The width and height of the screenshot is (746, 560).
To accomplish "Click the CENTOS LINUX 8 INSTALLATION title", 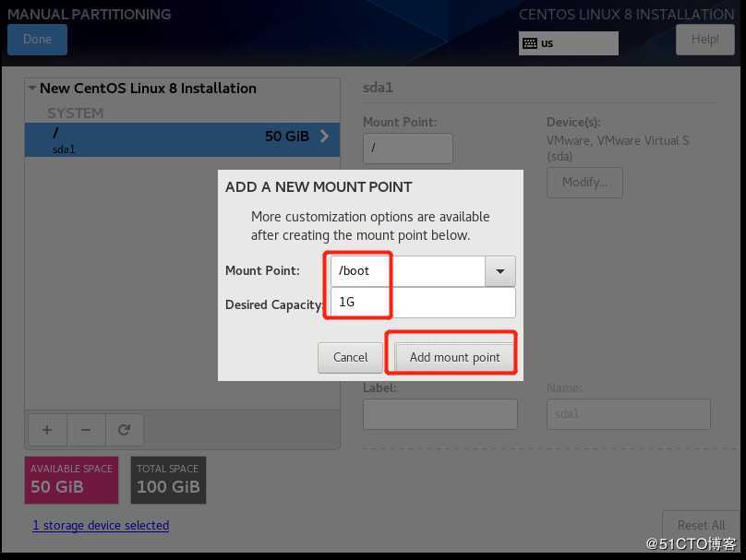I will click(x=626, y=15).
